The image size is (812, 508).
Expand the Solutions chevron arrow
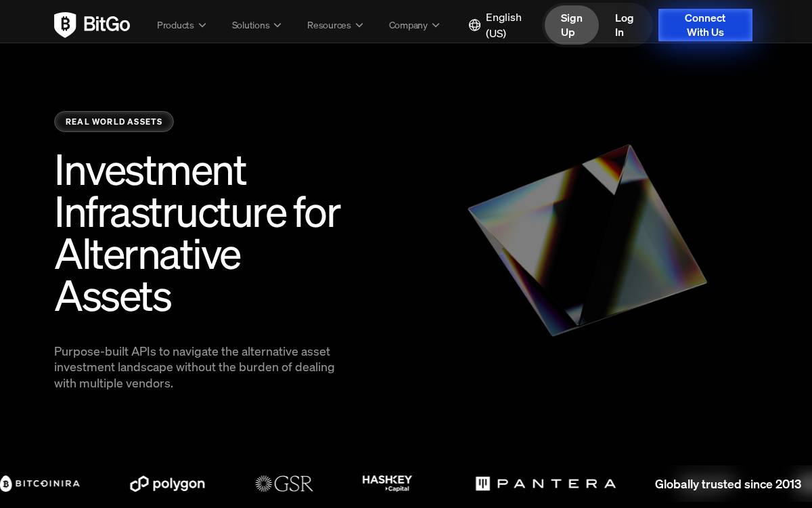point(277,25)
